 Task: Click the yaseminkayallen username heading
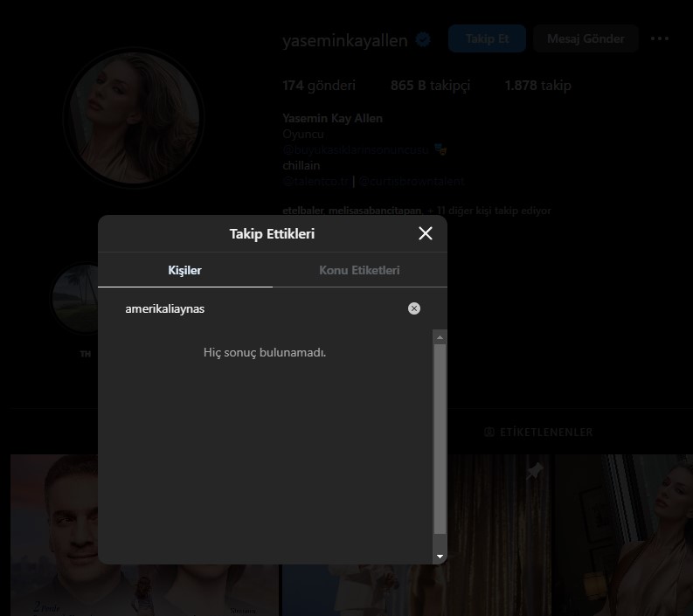[x=344, y=40]
